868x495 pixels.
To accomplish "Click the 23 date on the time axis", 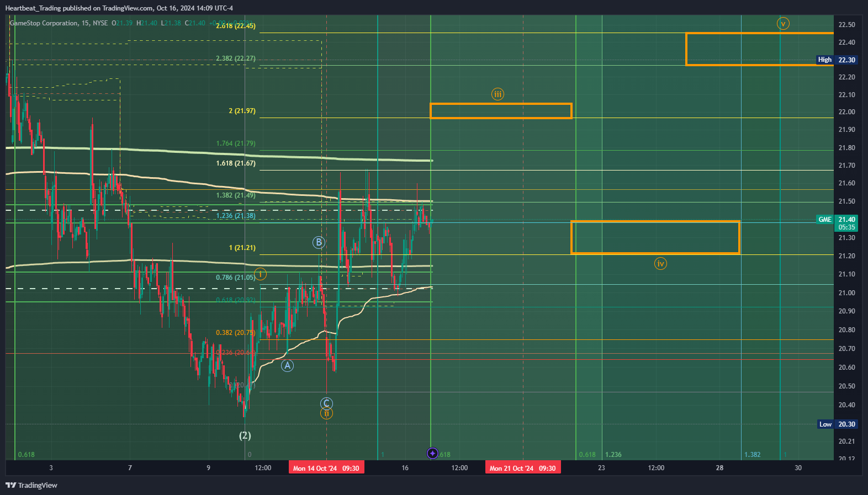I will click(x=601, y=468).
